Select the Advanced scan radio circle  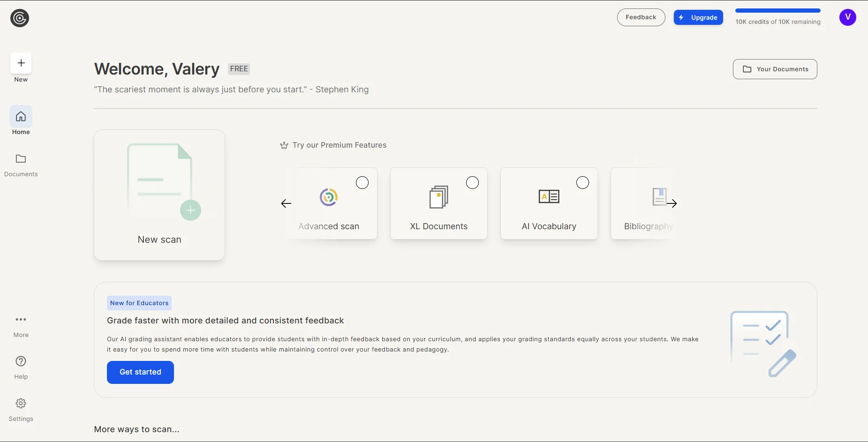pyautogui.click(x=362, y=183)
